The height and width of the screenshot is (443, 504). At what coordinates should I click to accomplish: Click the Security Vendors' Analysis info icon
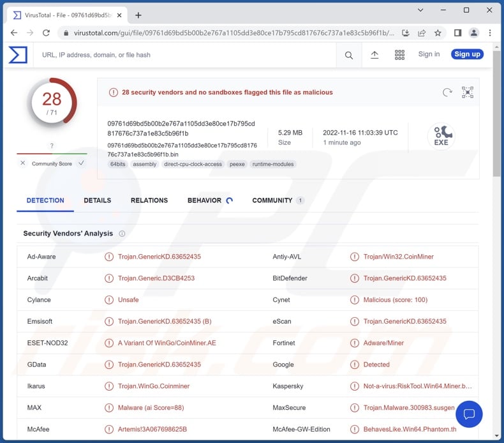click(122, 234)
